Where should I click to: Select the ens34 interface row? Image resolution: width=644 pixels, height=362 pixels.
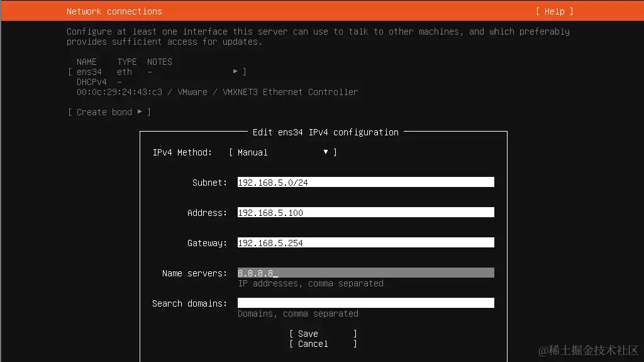(157, 72)
